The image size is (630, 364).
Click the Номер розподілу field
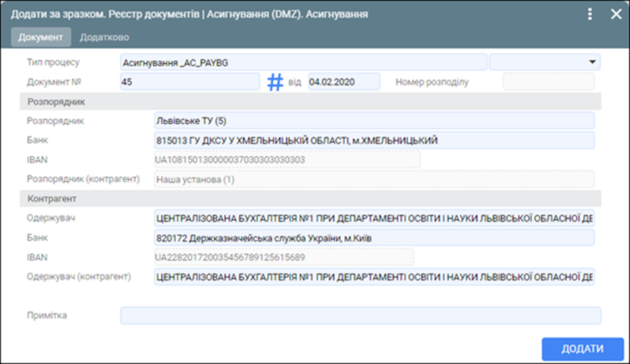(x=549, y=81)
